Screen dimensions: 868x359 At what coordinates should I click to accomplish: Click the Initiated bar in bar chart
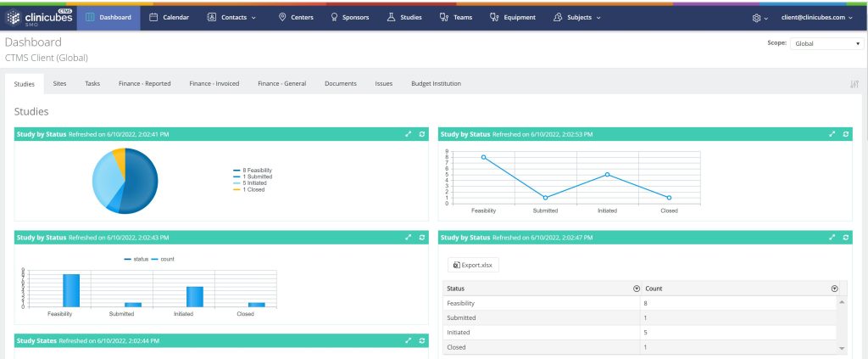tap(195, 296)
